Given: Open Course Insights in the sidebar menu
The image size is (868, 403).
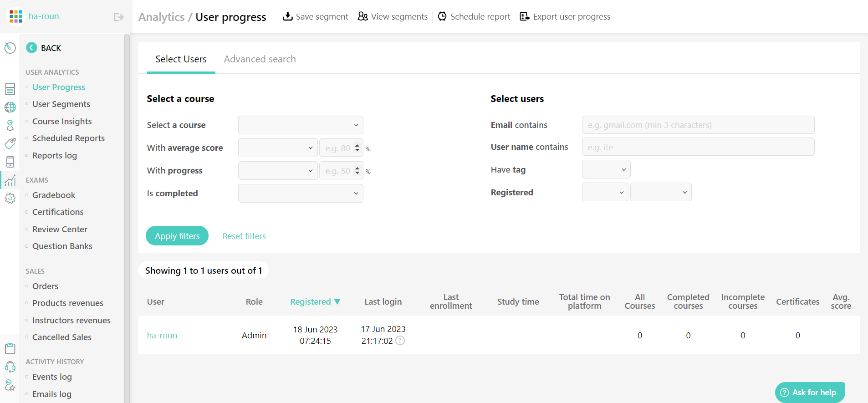Looking at the screenshot, I should click(62, 121).
